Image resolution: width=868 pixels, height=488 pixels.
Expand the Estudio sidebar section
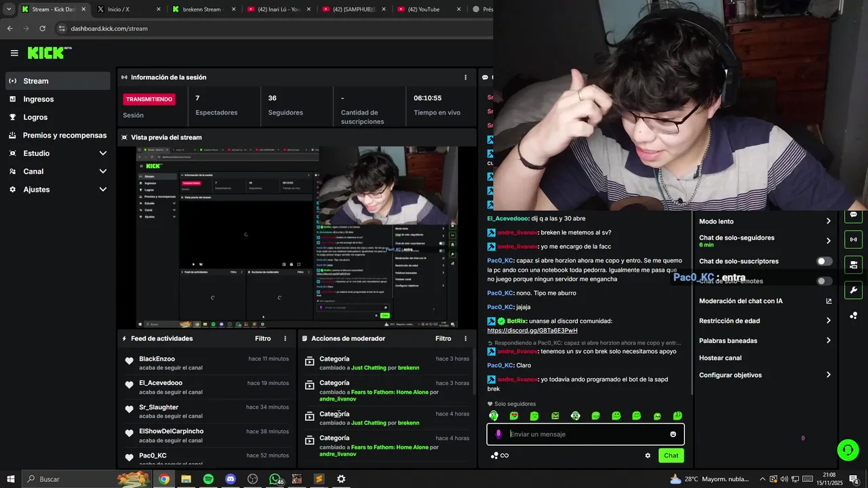(x=56, y=153)
